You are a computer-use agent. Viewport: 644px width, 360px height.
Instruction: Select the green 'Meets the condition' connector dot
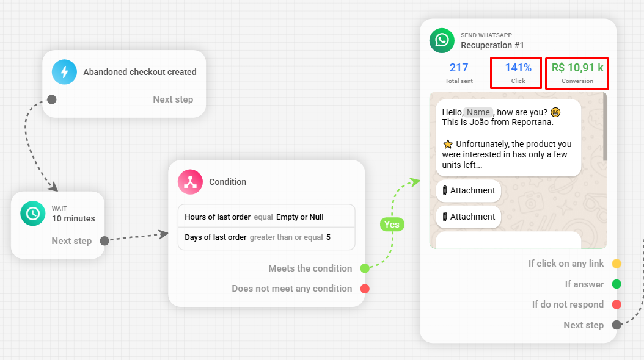(x=365, y=268)
